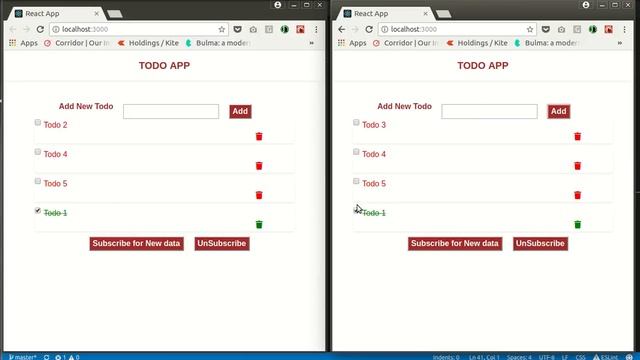Delete Todo 5 in the right window
Screen dimensions: 640x360
pyautogui.click(x=578, y=195)
